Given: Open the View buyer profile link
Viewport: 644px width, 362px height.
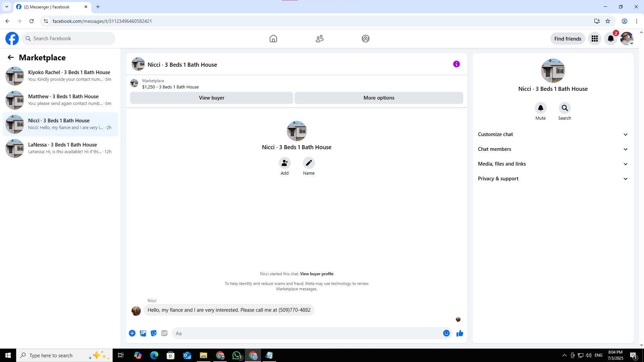Looking at the screenshot, I should 316,274.
